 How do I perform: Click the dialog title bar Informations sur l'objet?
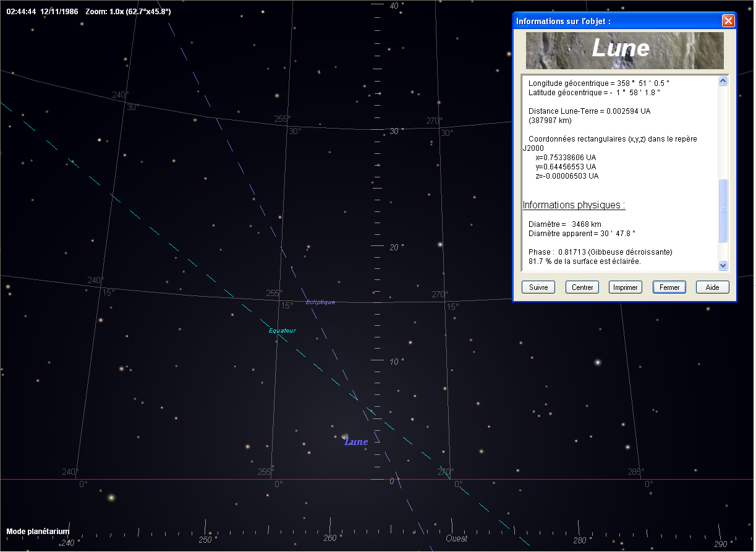pos(563,21)
